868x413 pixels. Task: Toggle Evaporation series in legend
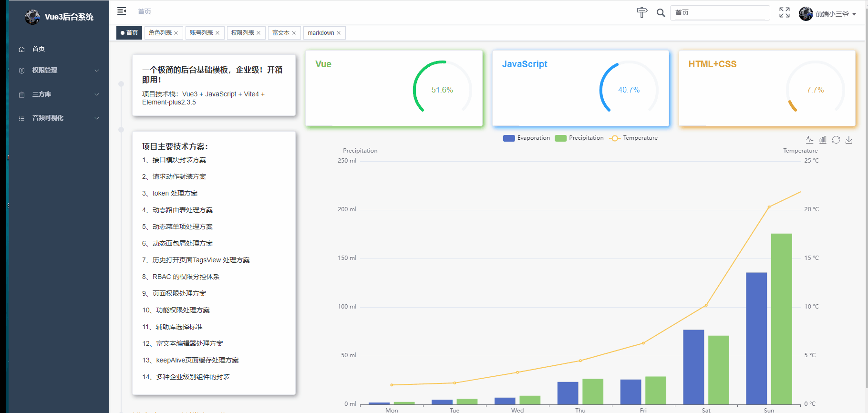pos(527,138)
